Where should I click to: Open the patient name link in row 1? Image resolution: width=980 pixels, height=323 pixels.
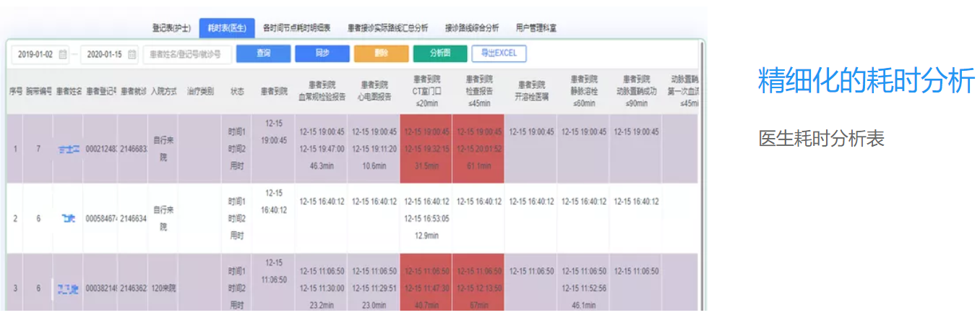coord(68,149)
